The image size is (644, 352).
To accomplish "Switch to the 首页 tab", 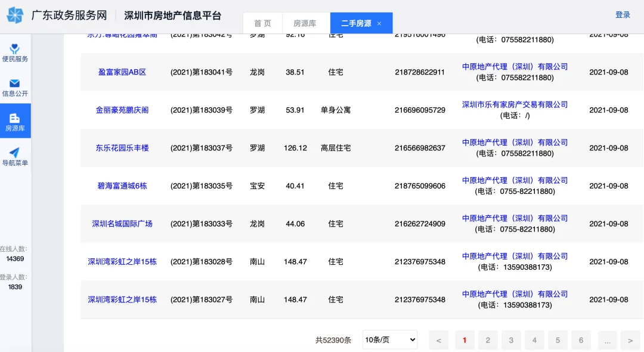I will point(262,23).
